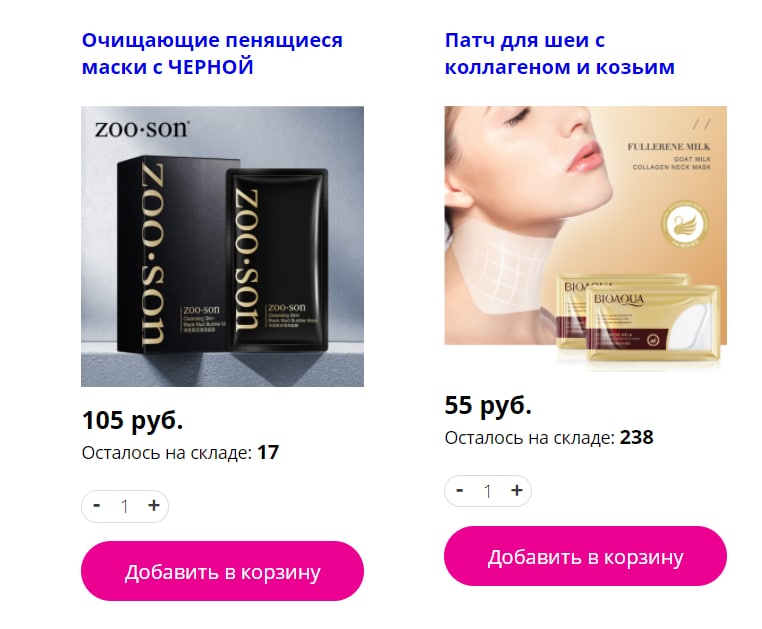Screen dimensions: 762x629
Task: Add the zoo·son mask to cart
Action: pos(222,571)
